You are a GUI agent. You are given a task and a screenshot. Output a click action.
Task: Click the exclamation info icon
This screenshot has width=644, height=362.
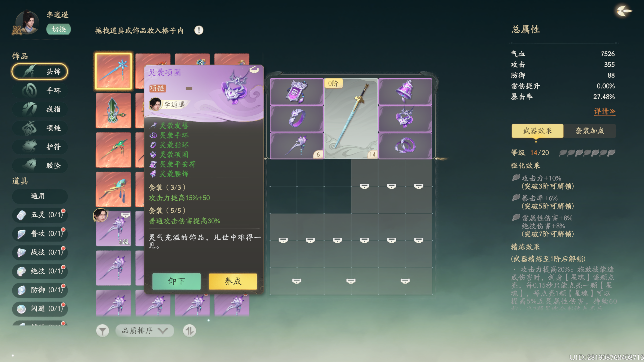pyautogui.click(x=199, y=30)
